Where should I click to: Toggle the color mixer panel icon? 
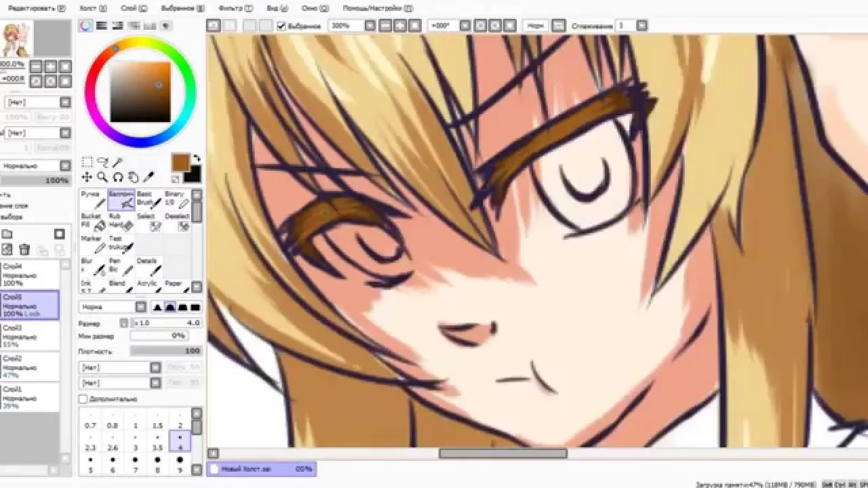(x=134, y=26)
